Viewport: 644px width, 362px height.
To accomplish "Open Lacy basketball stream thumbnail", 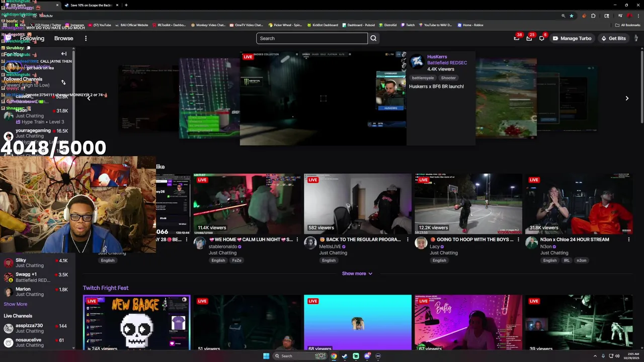I will click(468, 204).
